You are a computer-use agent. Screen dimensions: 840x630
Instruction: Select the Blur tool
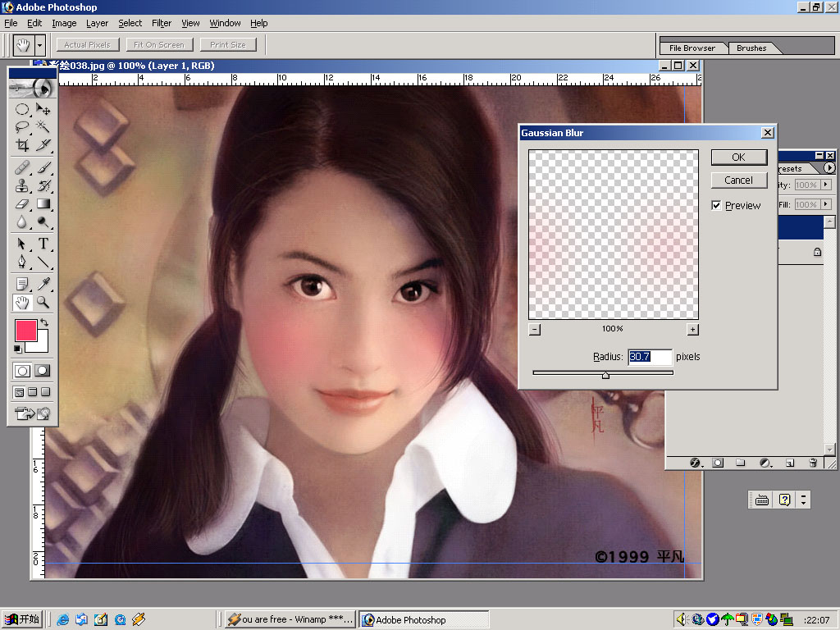[22, 221]
